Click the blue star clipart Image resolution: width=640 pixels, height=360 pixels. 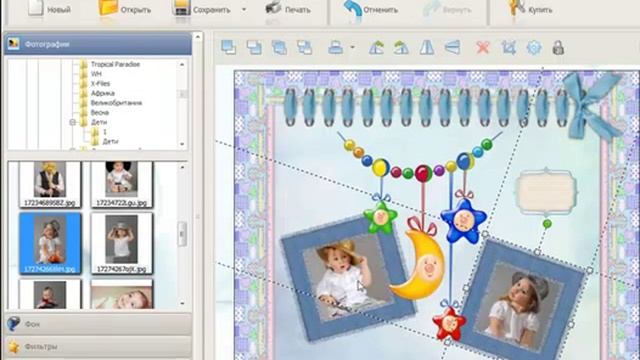point(463,221)
